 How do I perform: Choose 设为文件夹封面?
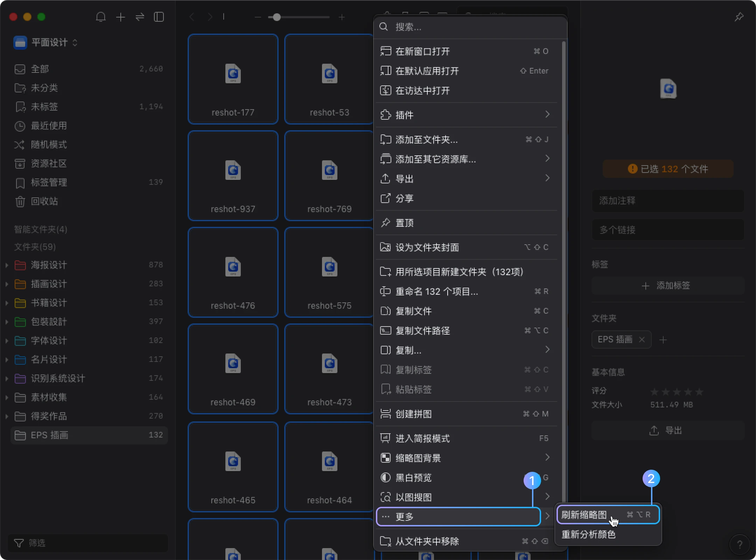tap(467, 247)
